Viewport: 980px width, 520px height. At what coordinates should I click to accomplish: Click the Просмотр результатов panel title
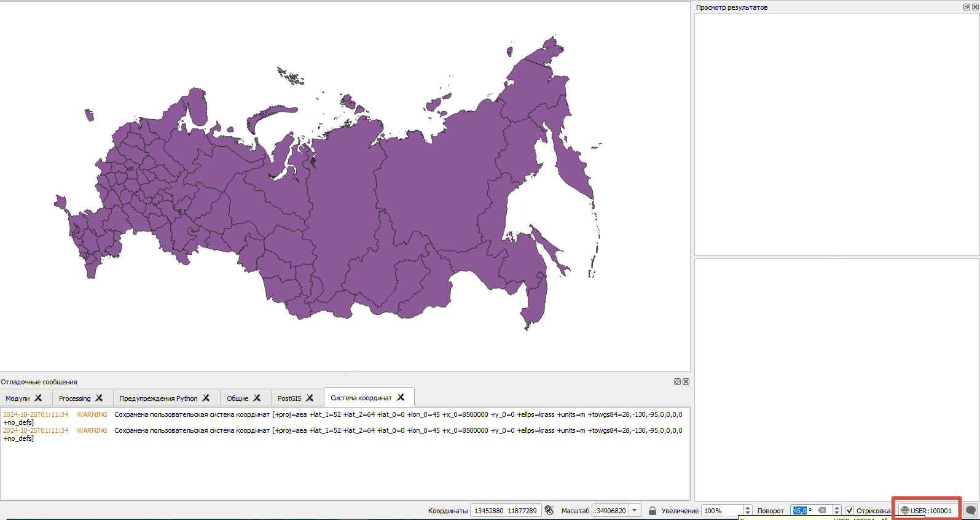coord(732,7)
